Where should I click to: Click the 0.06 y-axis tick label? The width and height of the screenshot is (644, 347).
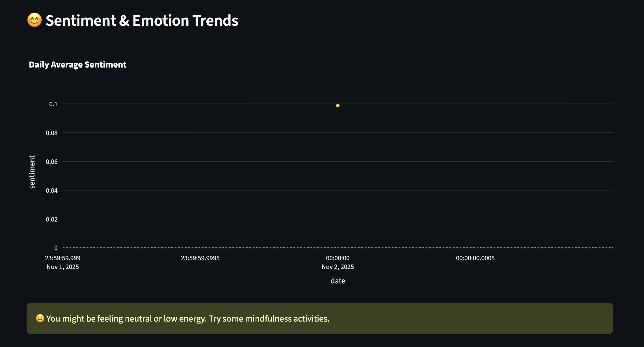click(52, 162)
